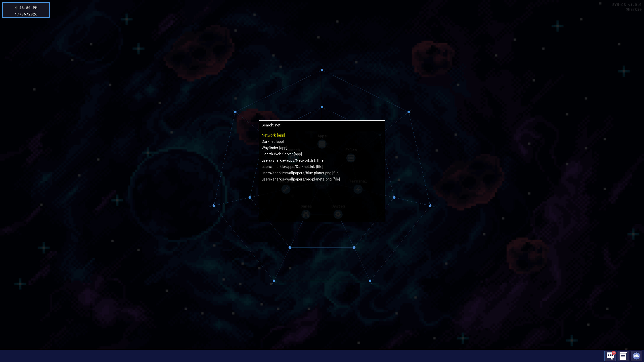Click the dimmed Files list icon

[351, 158]
